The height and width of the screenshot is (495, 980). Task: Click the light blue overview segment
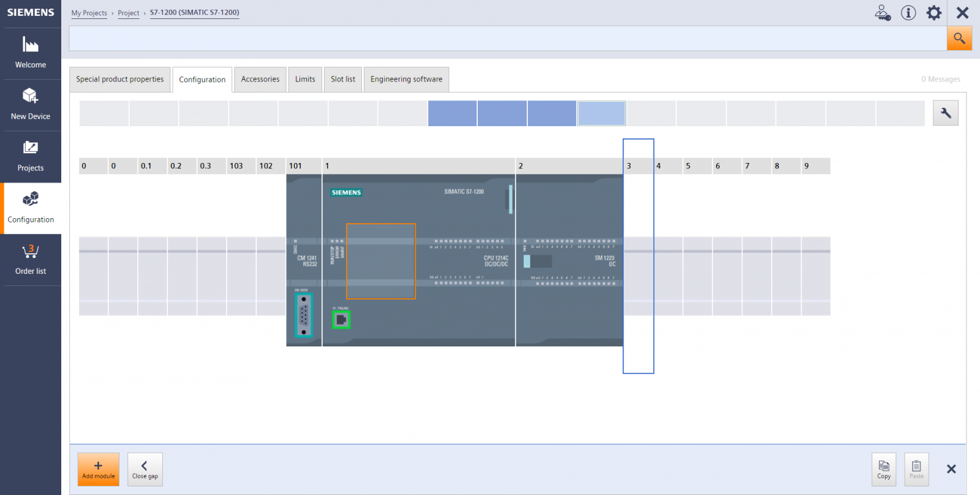601,113
